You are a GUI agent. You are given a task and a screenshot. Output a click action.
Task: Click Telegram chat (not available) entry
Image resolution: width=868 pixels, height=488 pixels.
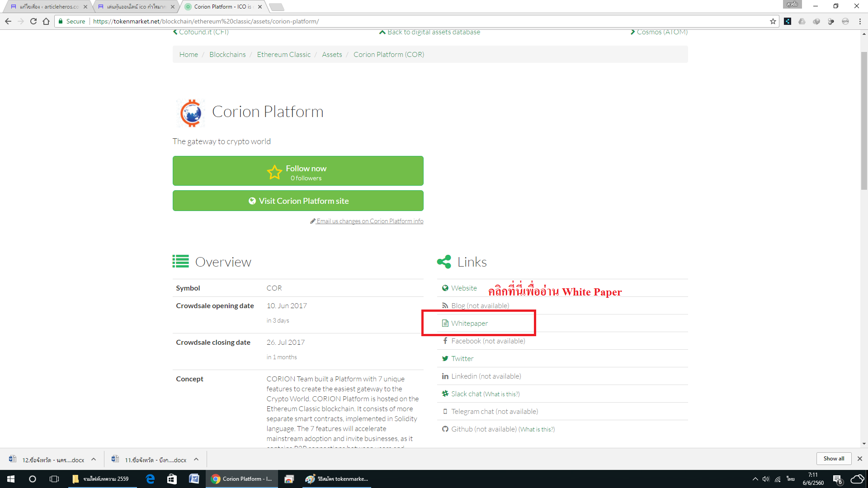pyautogui.click(x=494, y=411)
